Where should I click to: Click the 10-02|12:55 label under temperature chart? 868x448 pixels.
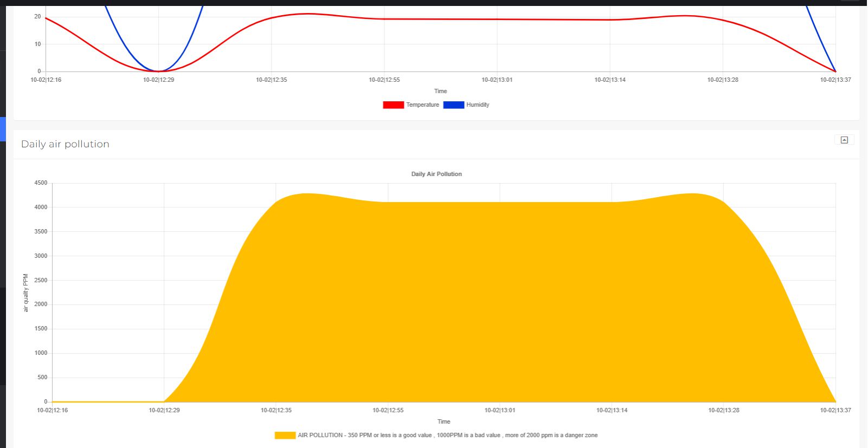384,80
